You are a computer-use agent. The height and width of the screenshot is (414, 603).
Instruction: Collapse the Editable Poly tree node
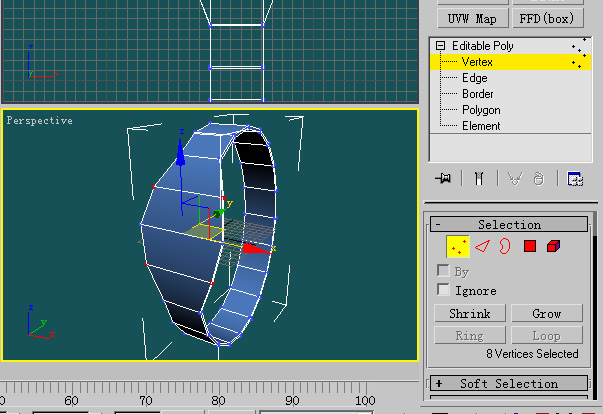pyautogui.click(x=440, y=46)
